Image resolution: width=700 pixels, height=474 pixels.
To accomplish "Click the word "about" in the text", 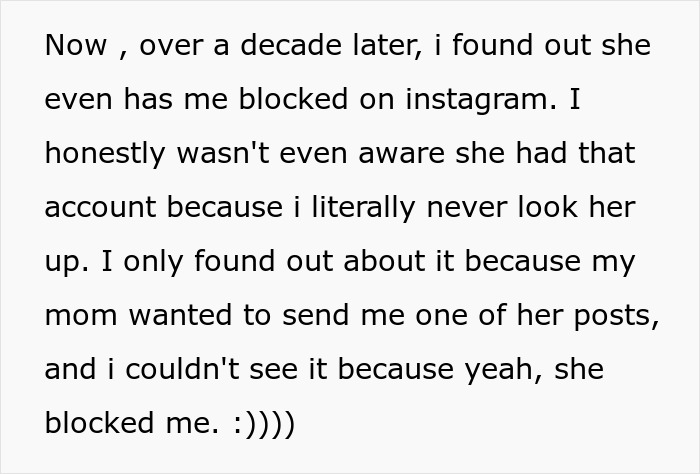I will [376, 263].
